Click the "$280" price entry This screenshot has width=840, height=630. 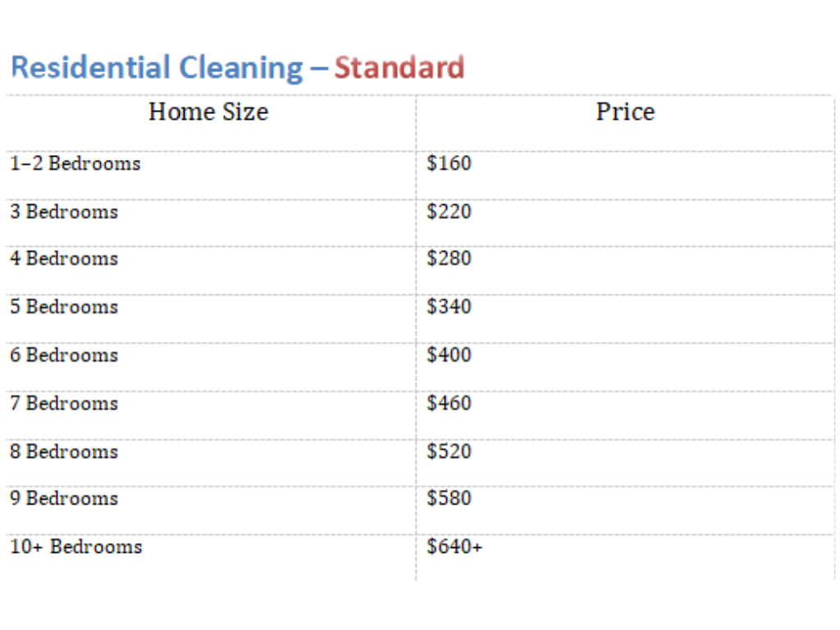pos(450,258)
